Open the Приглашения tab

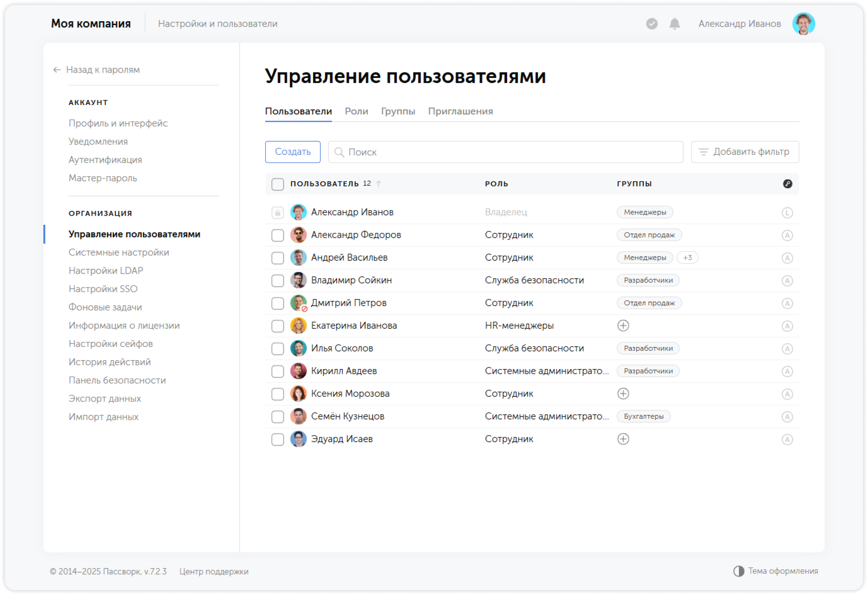pyautogui.click(x=461, y=111)
